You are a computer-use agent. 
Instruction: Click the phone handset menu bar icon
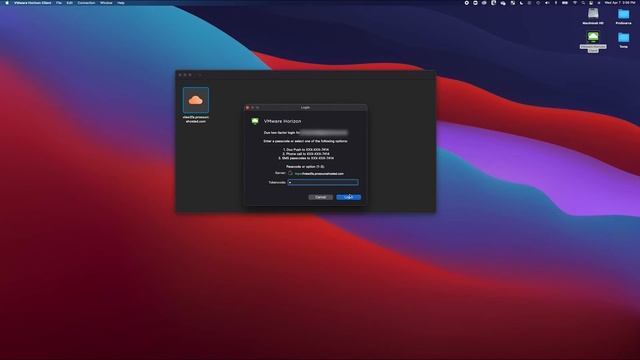pos(493,3)
